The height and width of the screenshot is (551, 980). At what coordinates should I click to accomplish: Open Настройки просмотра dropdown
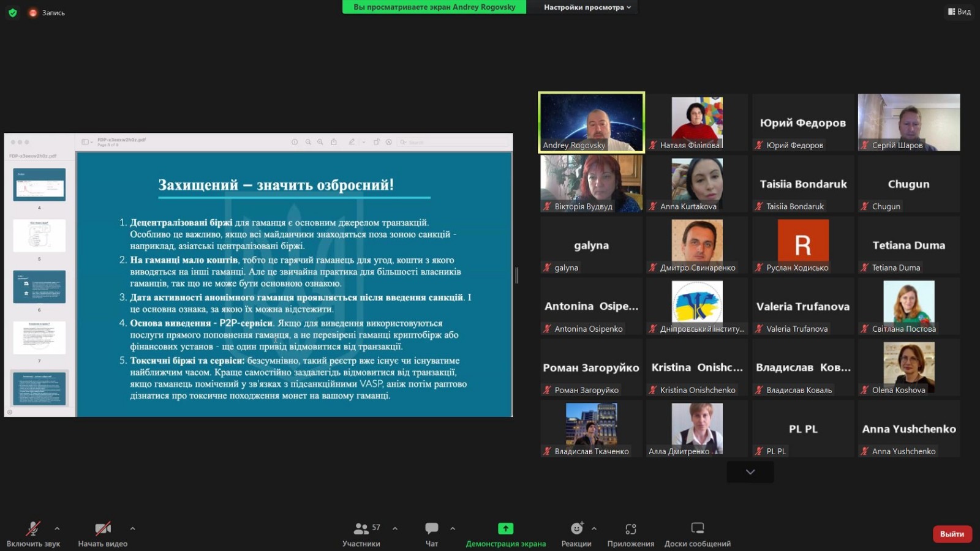point(587,7)
